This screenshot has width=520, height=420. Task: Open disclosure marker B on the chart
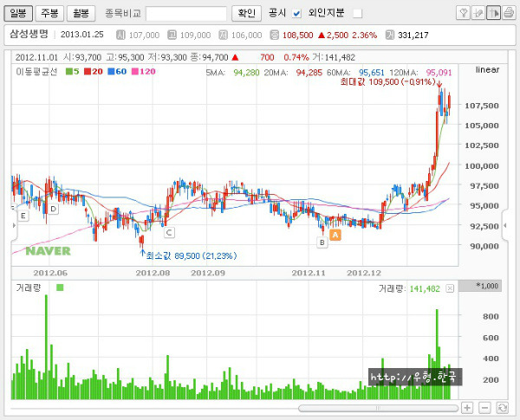click(322, 242)
